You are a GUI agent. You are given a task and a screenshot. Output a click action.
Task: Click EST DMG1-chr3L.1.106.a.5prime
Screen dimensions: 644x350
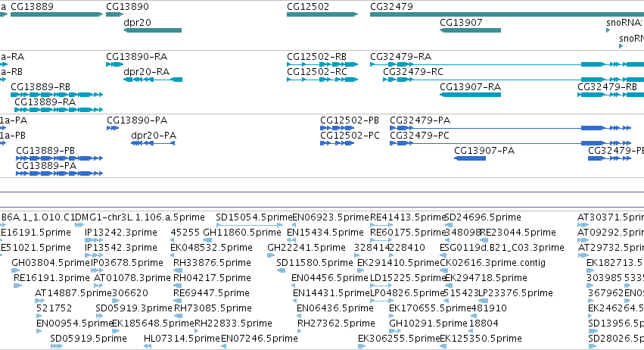140,217
